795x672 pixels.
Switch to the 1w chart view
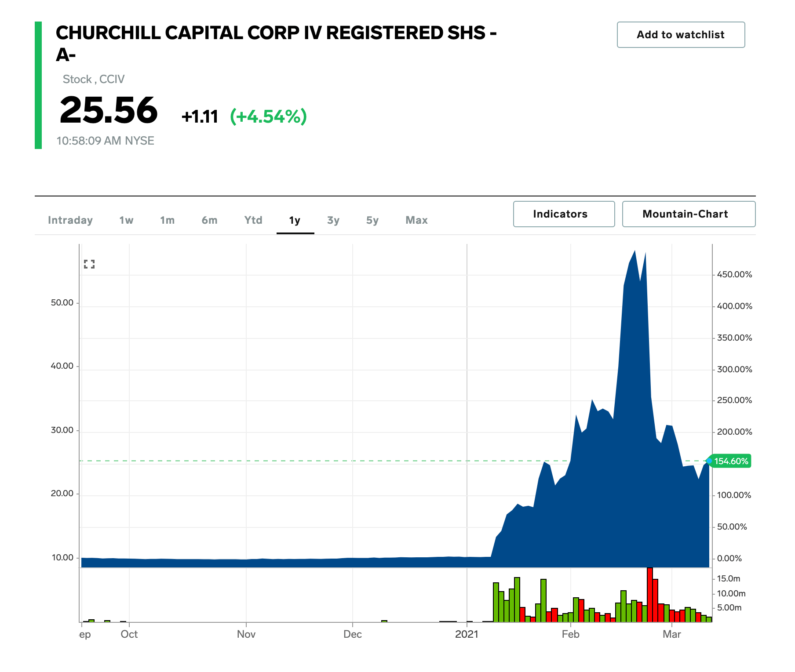point(126,220)
